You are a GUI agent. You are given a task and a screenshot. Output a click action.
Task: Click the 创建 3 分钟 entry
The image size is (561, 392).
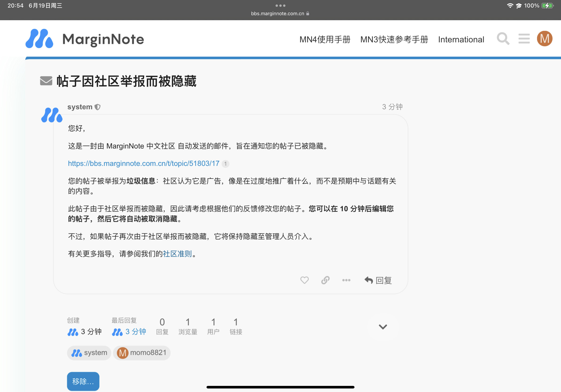84,327
